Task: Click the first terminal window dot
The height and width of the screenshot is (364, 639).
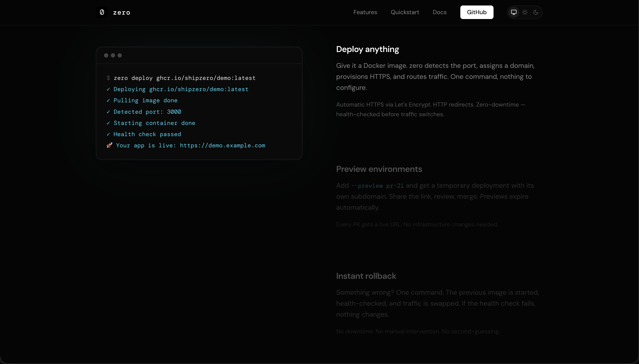Action: (106, 56)
